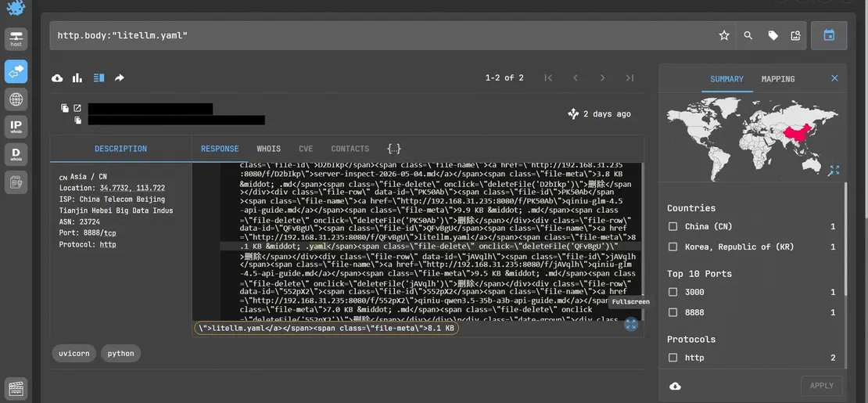Open the host search sidebar icon
The height and width of the screenshot is (403, 868).
[x=16, y=39]
